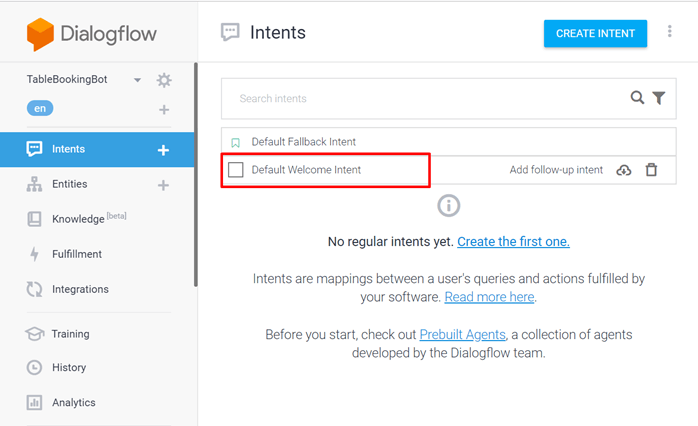This screenshot has width=698, height=426.
Task: Click the bookmark icon on Default Fallback Intent
Action: click(x=235, y=142)
